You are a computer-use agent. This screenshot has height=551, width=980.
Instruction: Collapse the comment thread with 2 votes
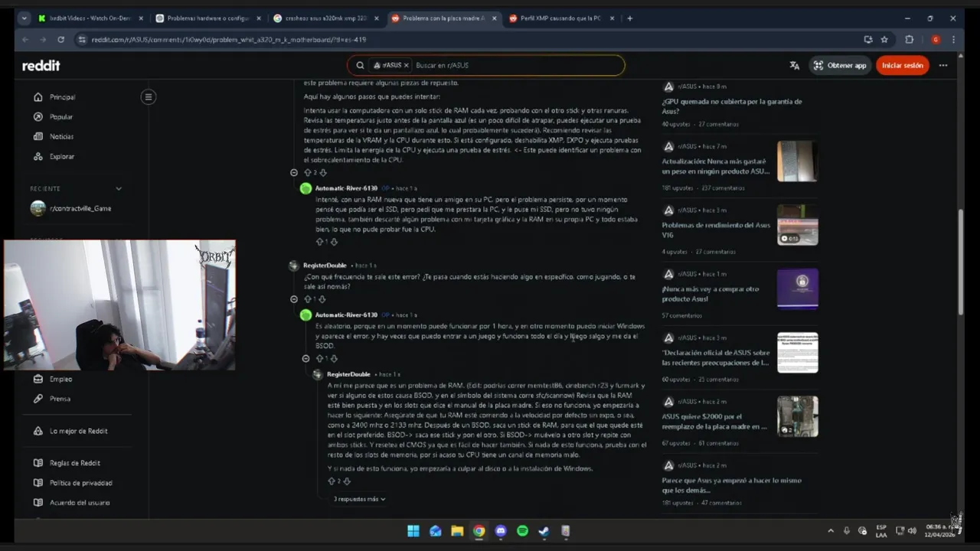(294, 173)
